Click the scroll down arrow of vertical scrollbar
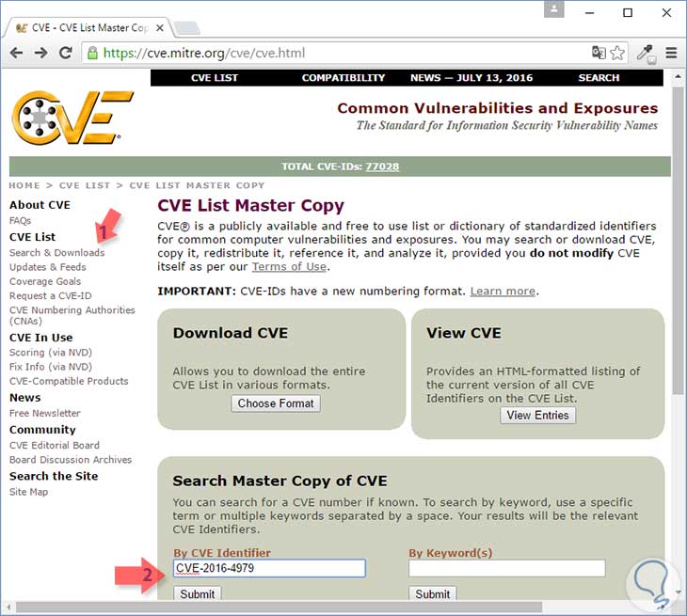 coord(678,592)
